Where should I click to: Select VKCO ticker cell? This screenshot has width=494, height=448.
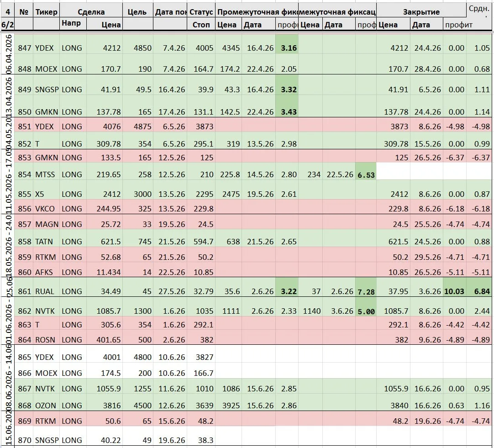(46, 209)
